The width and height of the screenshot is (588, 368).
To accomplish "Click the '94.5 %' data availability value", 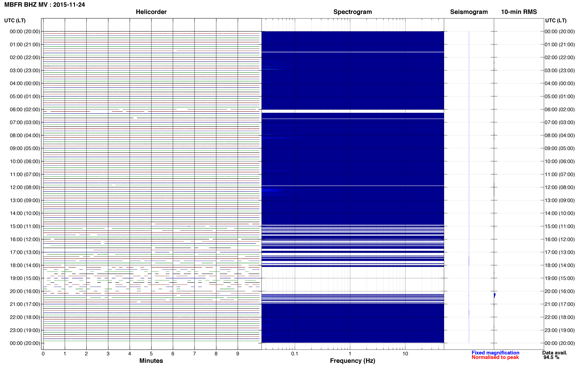I will (552, 357).
